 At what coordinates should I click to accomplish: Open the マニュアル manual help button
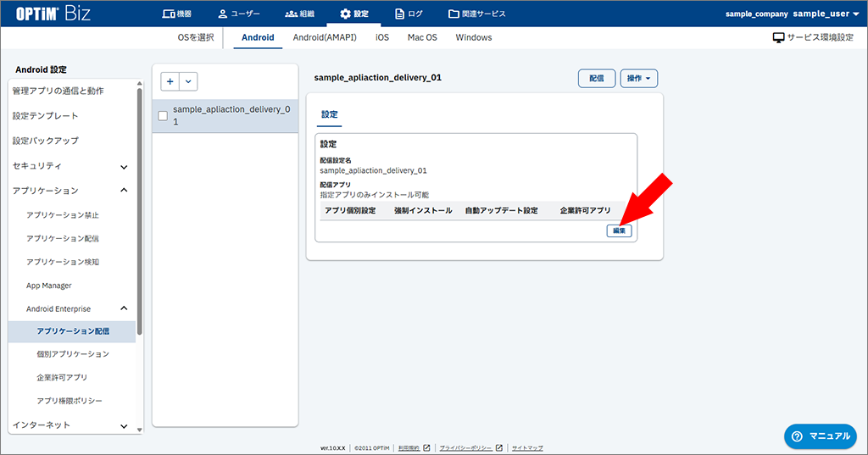click(x=821, y=436)
